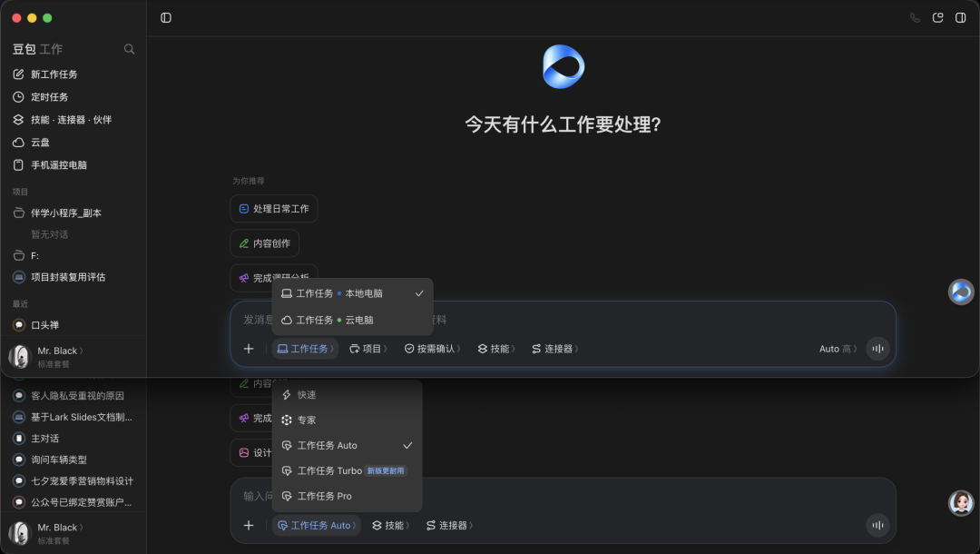Screen dimensions: 980x554
Task: Toggle the left sidebar panel icon
Action: pos(166,17)
